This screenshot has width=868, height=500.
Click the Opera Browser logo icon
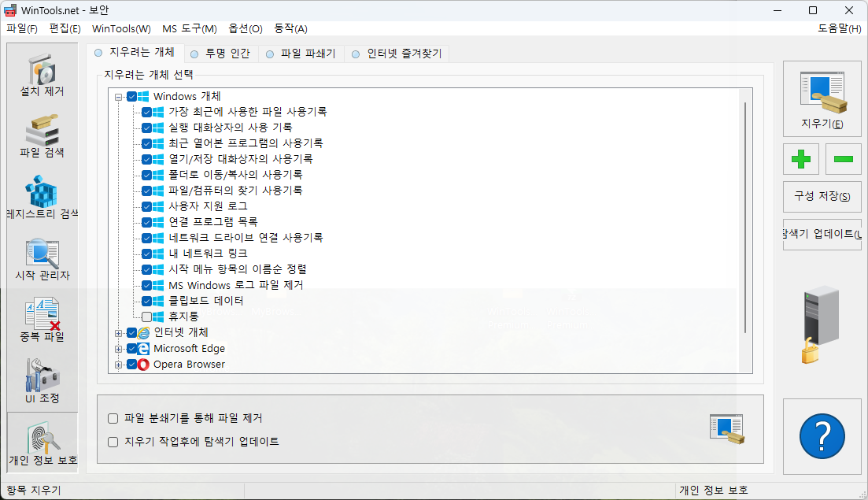143,365
